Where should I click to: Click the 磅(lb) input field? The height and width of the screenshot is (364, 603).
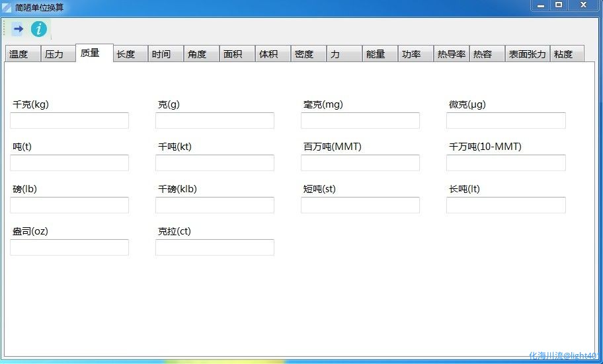point(69,205)
